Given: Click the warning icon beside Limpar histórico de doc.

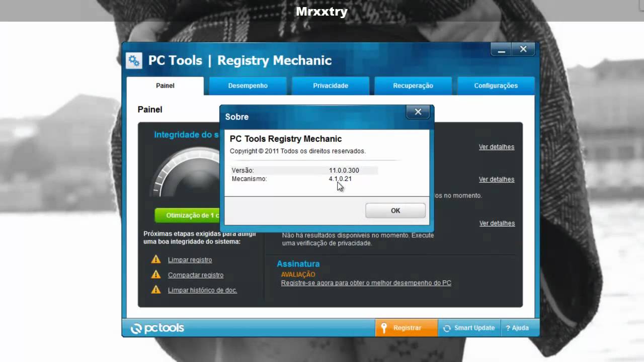Looking at the screenshot, I should pyautogui.click(x=156, y=290).
